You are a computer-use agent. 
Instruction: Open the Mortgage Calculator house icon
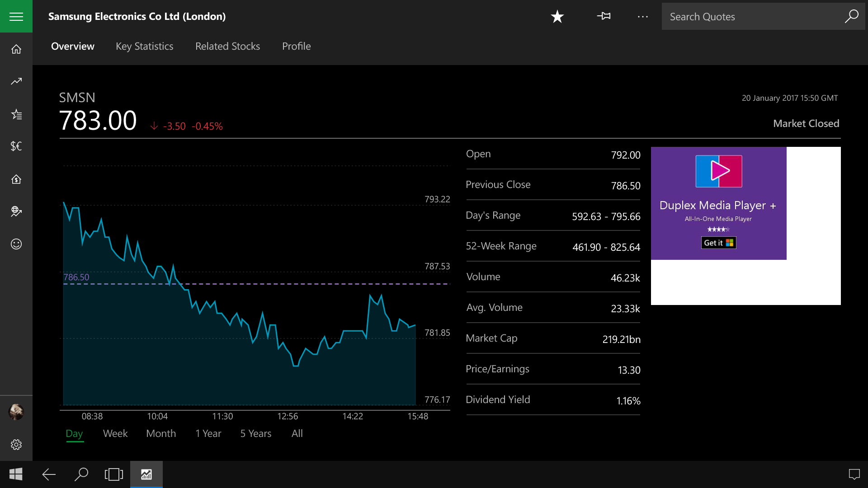16,179
